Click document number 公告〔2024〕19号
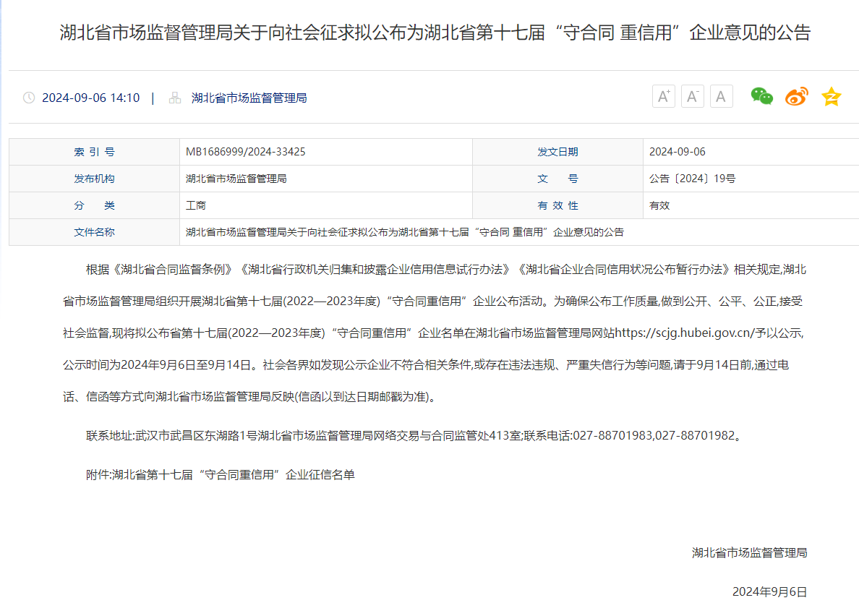Viewport: 859px width, 616px height. 692,179
